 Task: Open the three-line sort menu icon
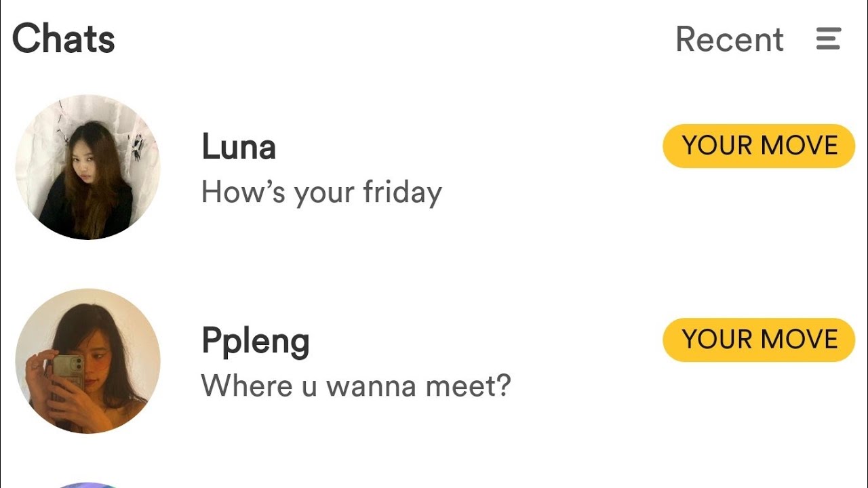(828, 39)
